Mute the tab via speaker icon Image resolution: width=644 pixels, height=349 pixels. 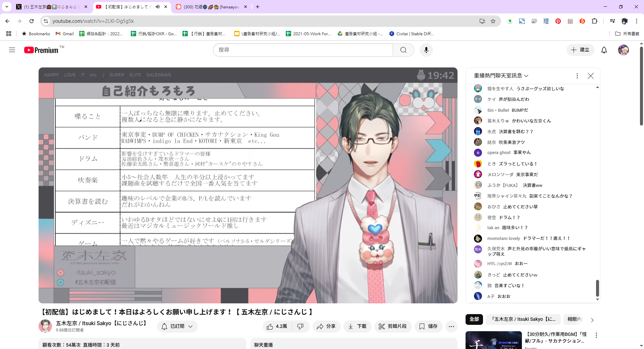(x=158, y=7)
